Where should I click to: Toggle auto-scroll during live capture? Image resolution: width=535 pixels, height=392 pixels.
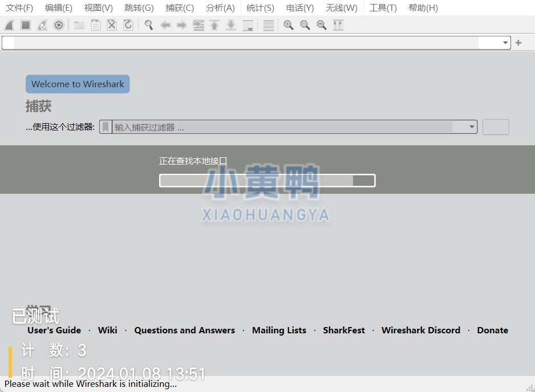[248, 25]
